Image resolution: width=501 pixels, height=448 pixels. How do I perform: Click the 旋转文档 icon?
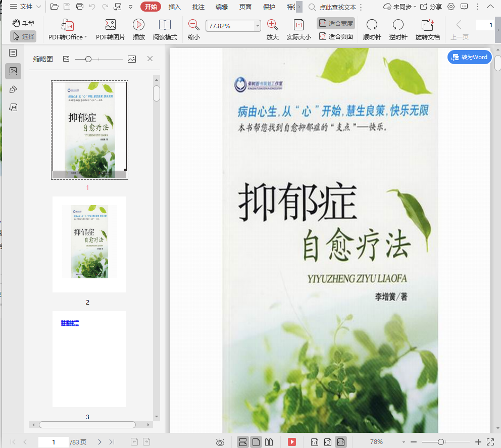pos(427,25)
